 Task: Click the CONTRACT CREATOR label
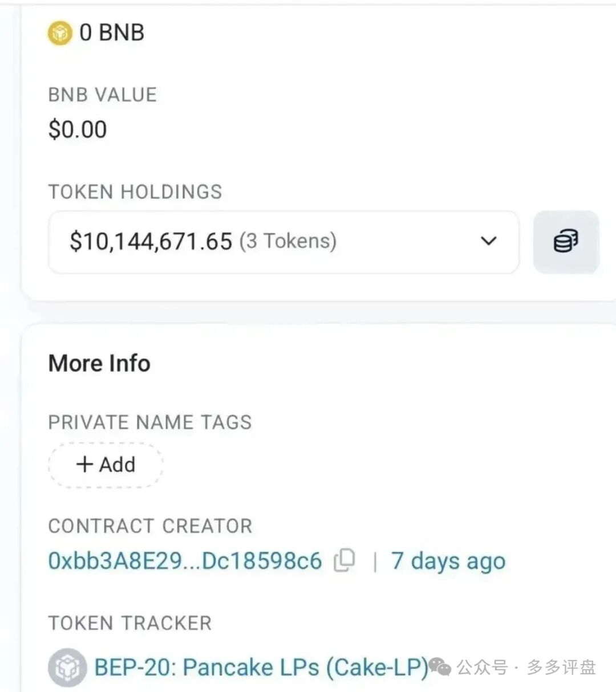click(x=150, y=526)
